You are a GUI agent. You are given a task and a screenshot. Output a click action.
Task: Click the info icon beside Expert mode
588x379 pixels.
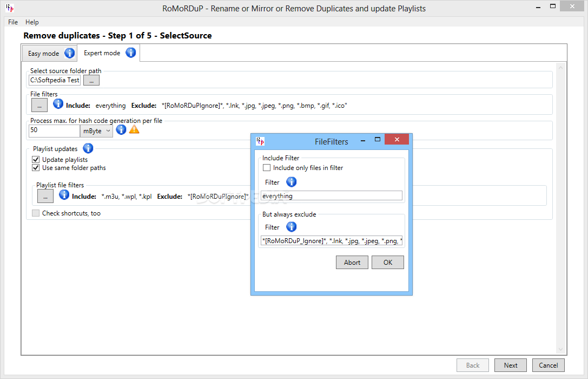pos(130,53)
